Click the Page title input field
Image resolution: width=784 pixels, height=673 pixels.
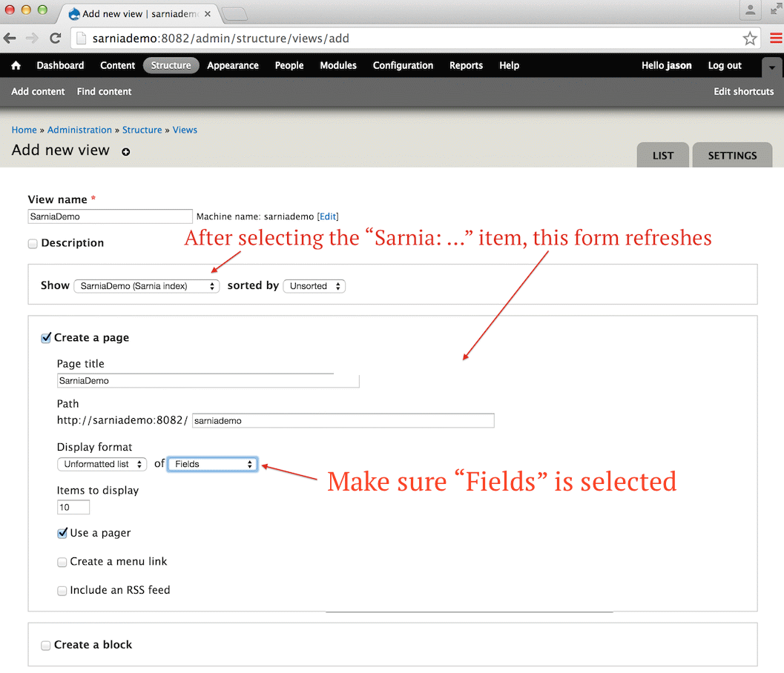tap(208, 381)
